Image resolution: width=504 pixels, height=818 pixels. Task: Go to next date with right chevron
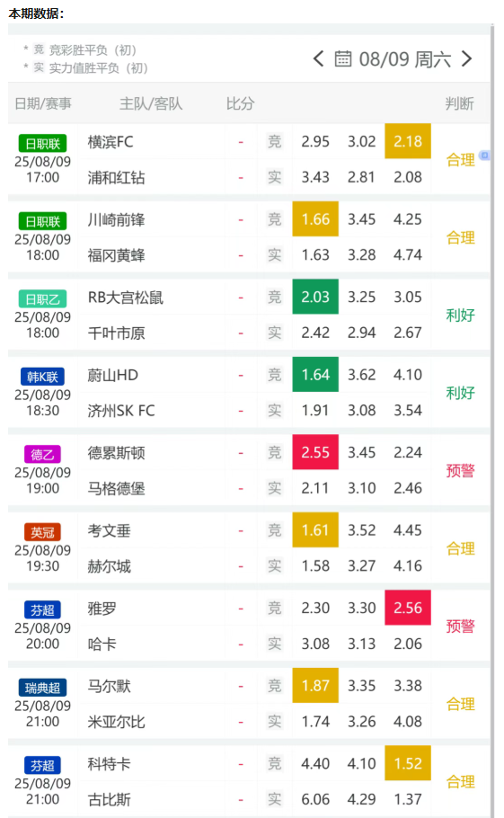467,59
